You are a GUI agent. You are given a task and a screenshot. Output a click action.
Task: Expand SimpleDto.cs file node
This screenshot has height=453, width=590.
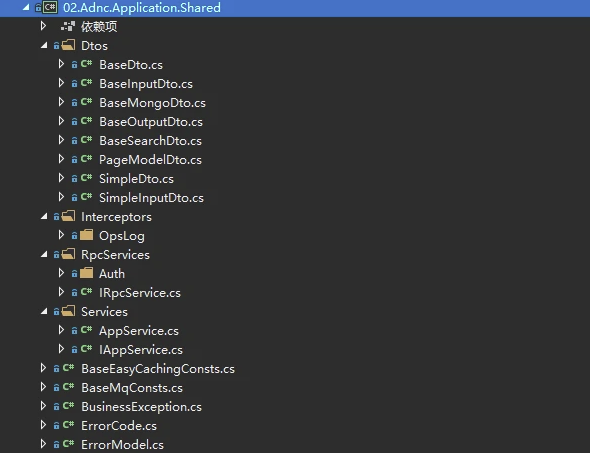coord(61,178)
